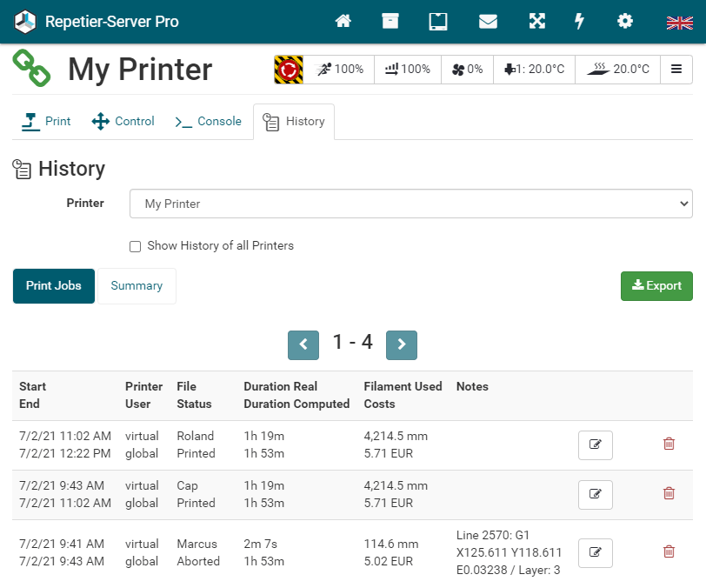This screenshot has width=706, height=588.
Task: Show the Summary view
Action: click(137, 286)
